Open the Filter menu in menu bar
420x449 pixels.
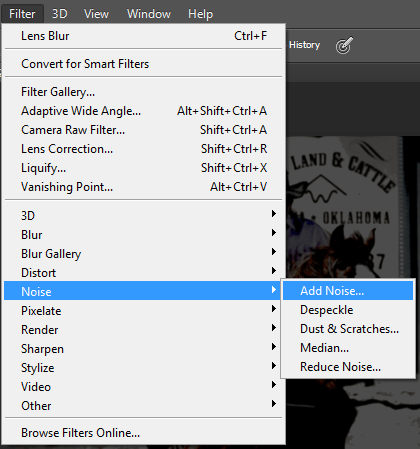click(22, 14)
